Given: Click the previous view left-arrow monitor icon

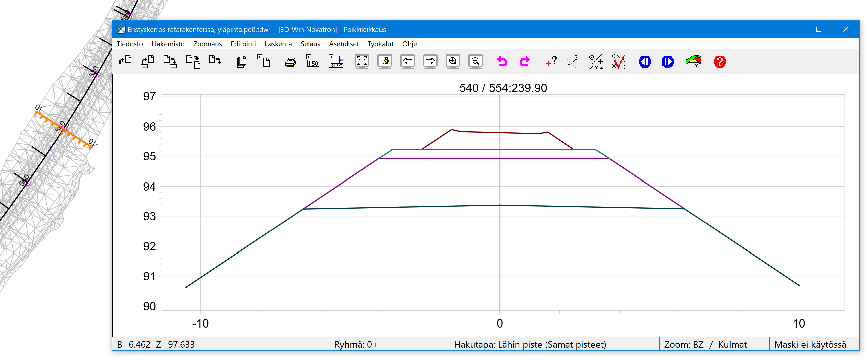Looking at the screenshot, I should pos(407,62).
